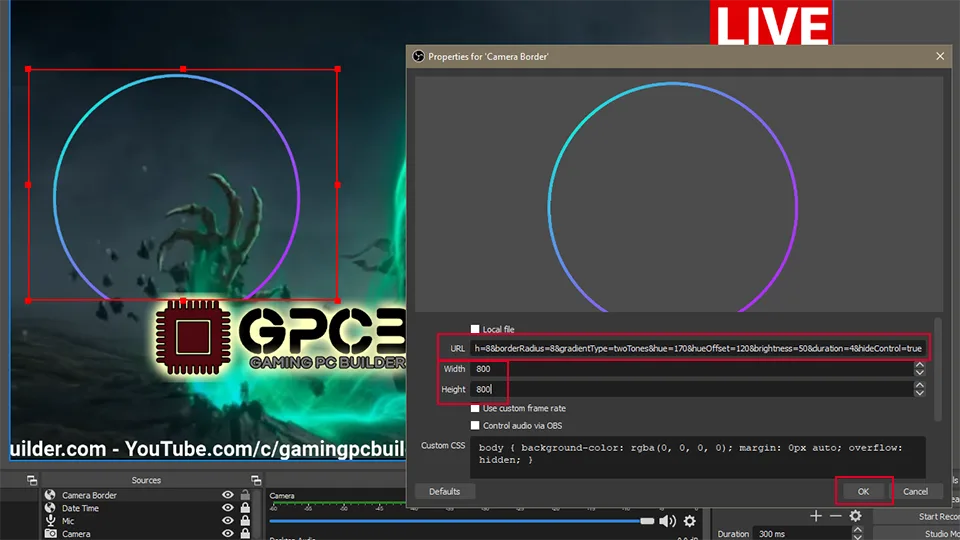Add a scene transition with plus icon
This screenshot has width=960, height=540.
coord(816,516)
